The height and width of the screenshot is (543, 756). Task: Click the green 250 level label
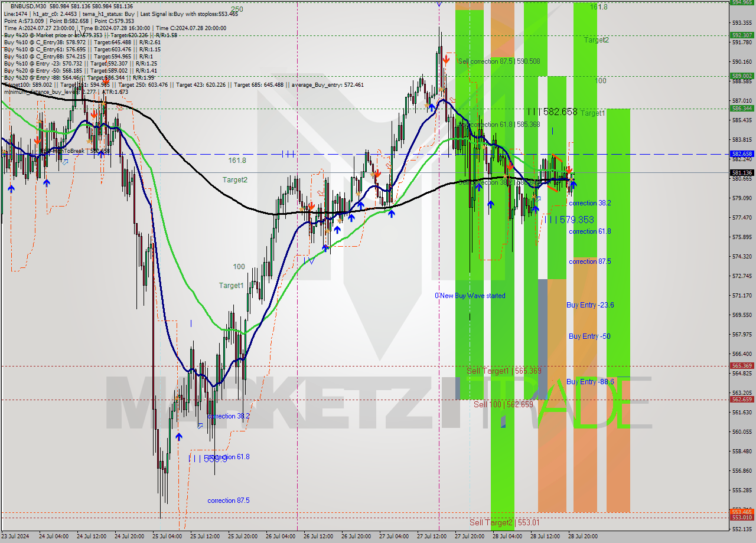(x=237, y=9)
